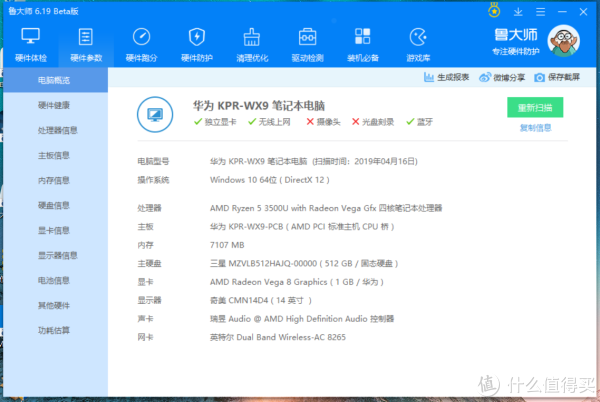
Task: Click the 复制信息 copy info link
Action: tap(535, 128)
